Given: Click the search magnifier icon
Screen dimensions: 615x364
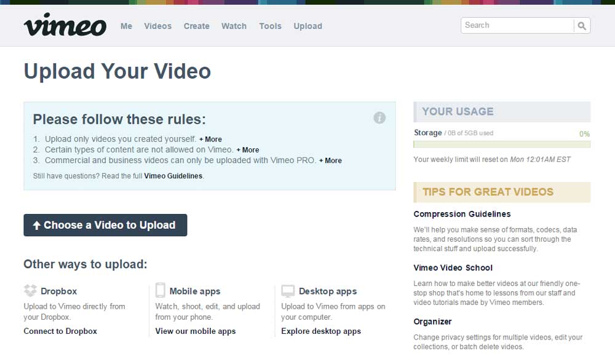Looking at the screenshot, I should [582, 26].
